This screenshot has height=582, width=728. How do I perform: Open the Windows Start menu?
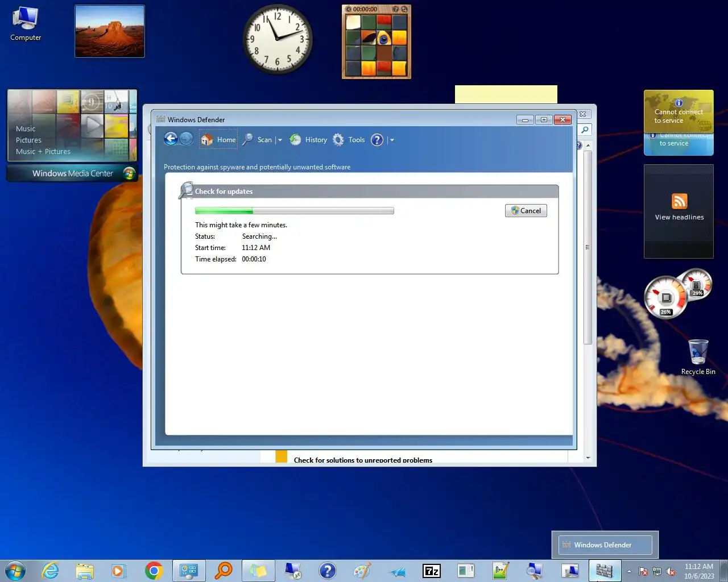15,571
